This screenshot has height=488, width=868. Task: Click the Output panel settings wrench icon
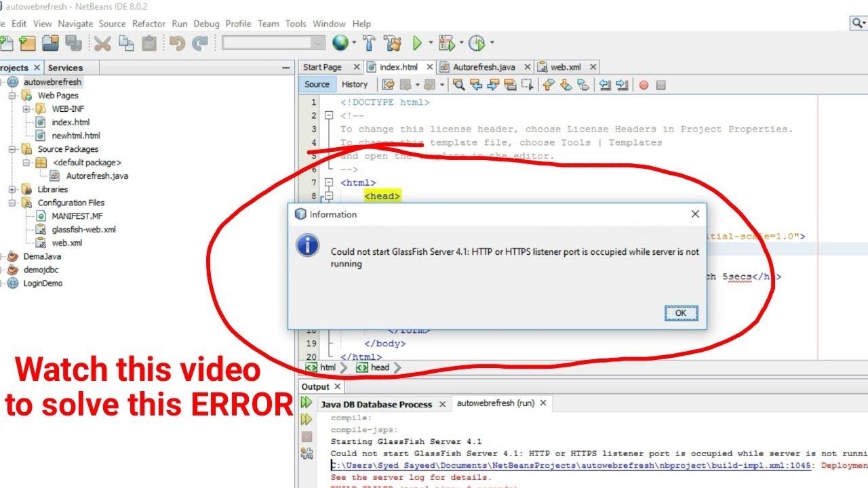click(x=307, y=453)
